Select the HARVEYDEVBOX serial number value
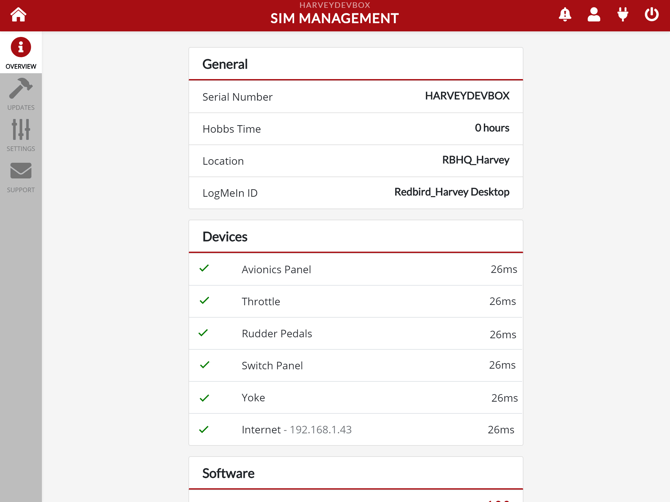Viewport: 670px width, 502px height. (467, 96)
